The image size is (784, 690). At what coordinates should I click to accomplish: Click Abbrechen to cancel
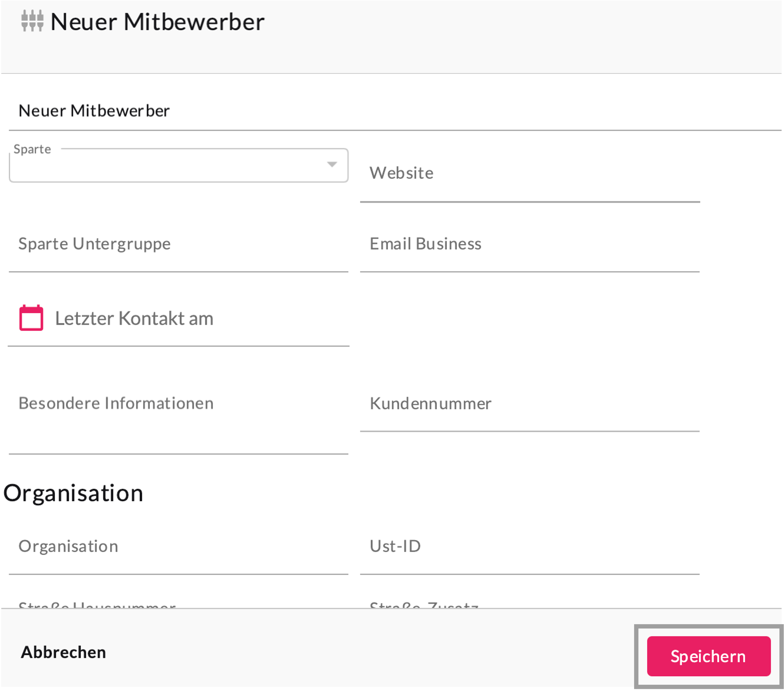click(x=63, y=652)
